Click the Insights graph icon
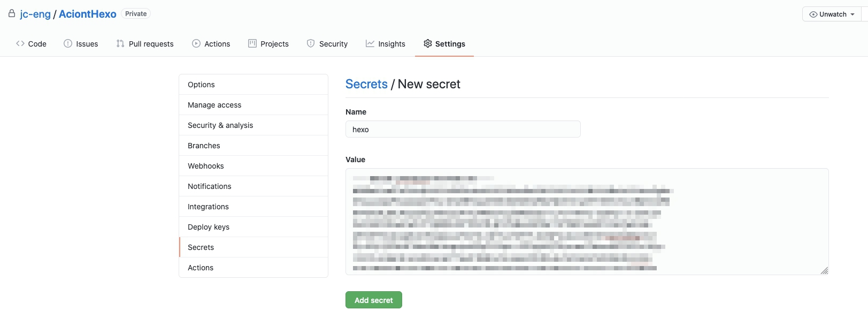Screen dimensions: 868x326 point(370,43)
